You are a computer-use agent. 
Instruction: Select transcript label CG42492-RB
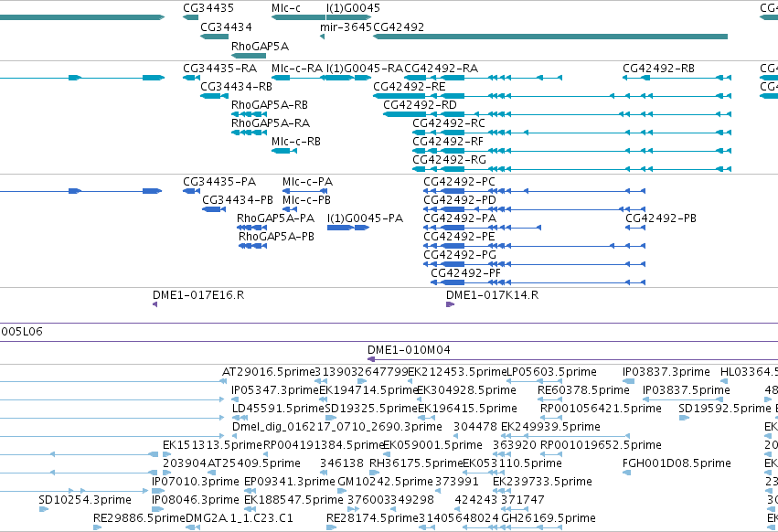click(659, 69)
